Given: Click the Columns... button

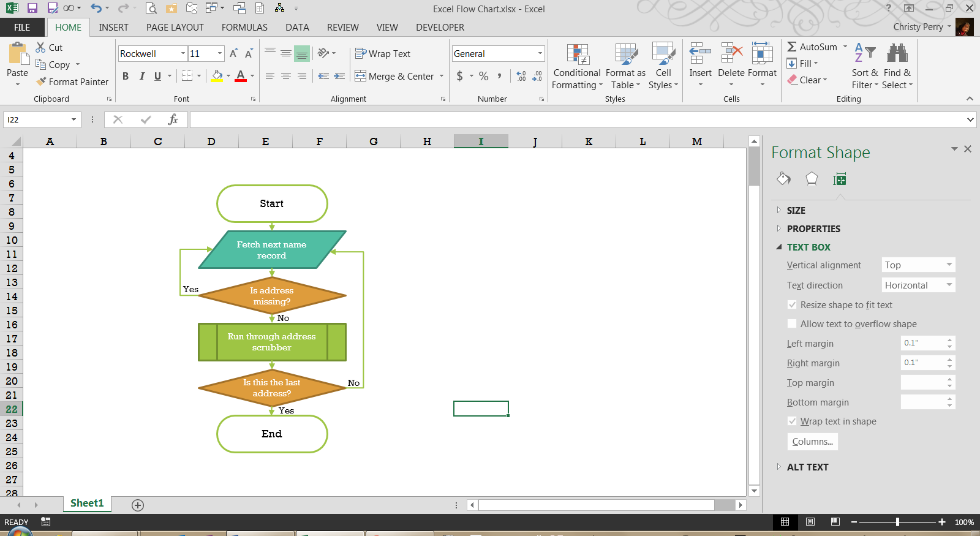Looking at the screenshot, I should [x=812, y=442].
